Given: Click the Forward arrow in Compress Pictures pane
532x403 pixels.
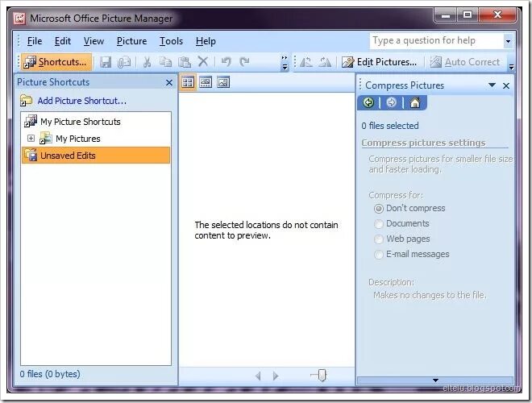Looking at the screenshot, I should tap(391, 102).
